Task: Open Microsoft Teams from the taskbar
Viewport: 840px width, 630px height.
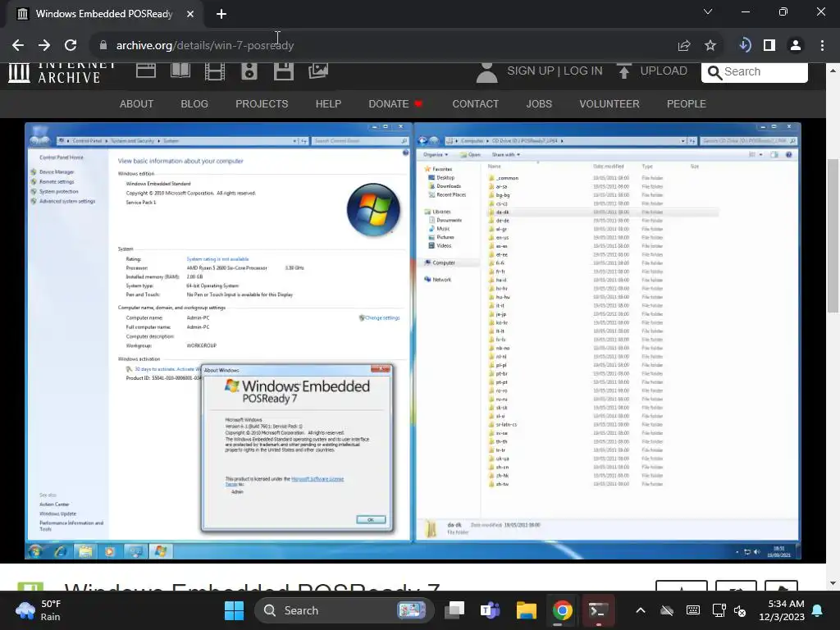Action: click(491, 610)
